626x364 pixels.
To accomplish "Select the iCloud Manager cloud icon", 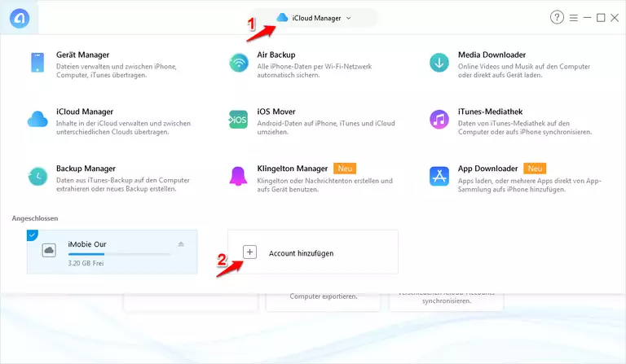I will (x=37, y=120).
